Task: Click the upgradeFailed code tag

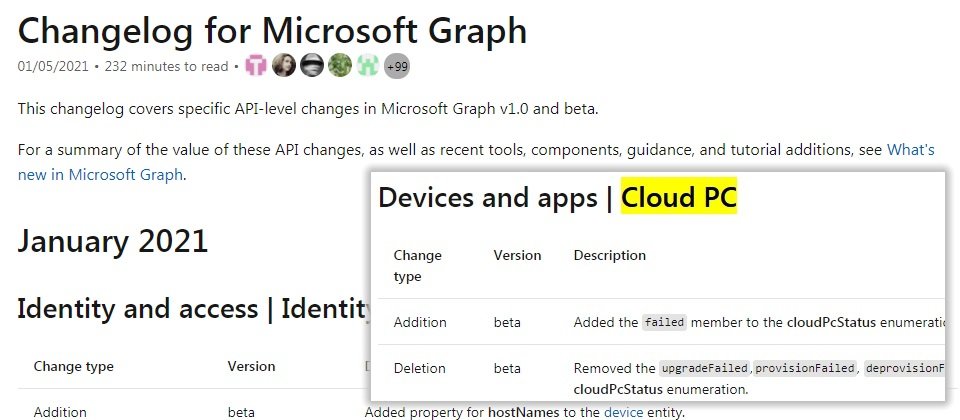Action: (x=705, y=369)
